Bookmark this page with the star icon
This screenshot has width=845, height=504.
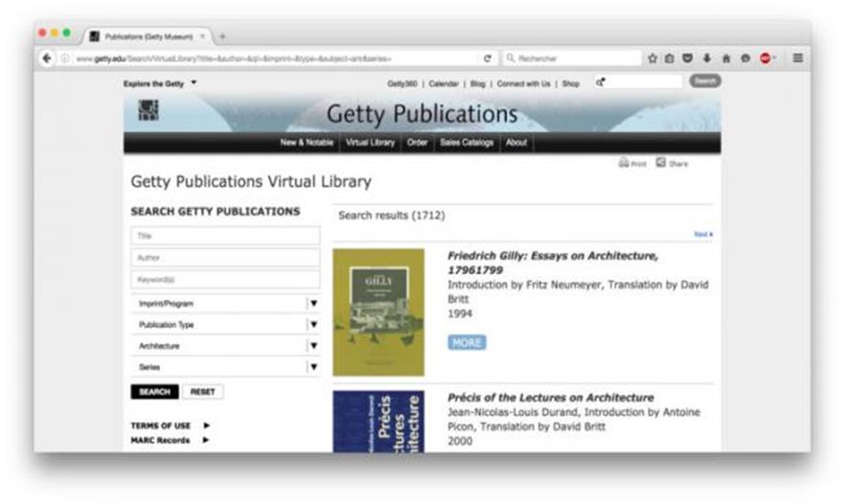(x=652, y=58)
